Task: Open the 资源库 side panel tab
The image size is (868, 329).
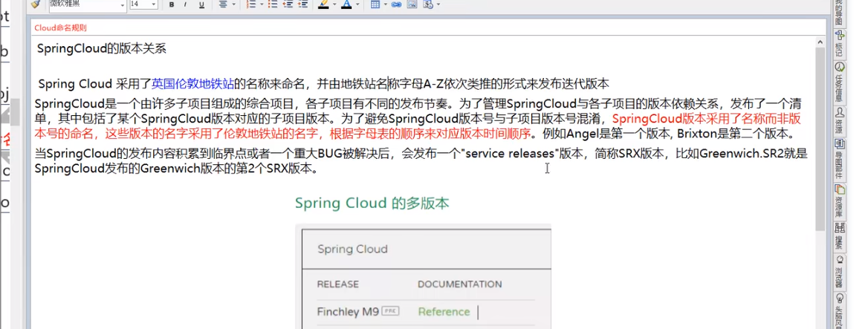Action: pos(839,201)
